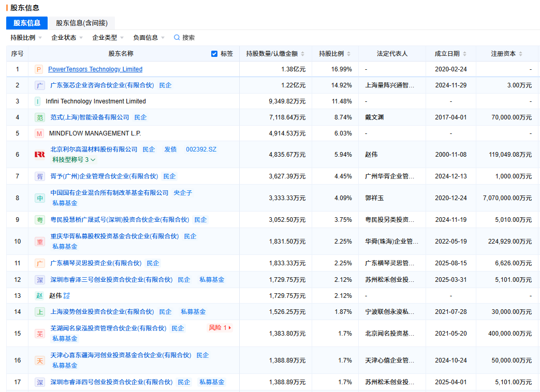Click the search magnifier icon

point(177,37)
